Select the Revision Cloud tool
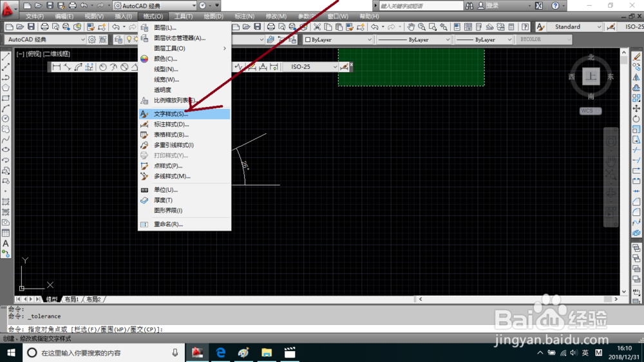Image resolution: width=644 pixels, height=362 pixels. (x=6, y=129)
